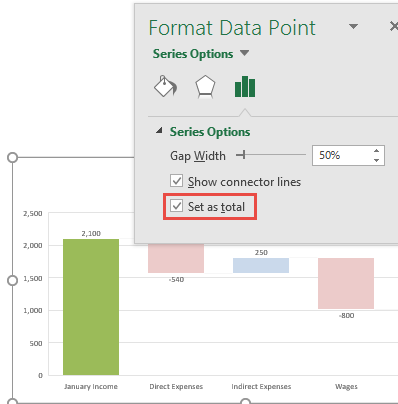Image resolution: width=398 pixels, height=404 pixels.
Task: Click the Gap Width slider handle
Action: (243, 155)
